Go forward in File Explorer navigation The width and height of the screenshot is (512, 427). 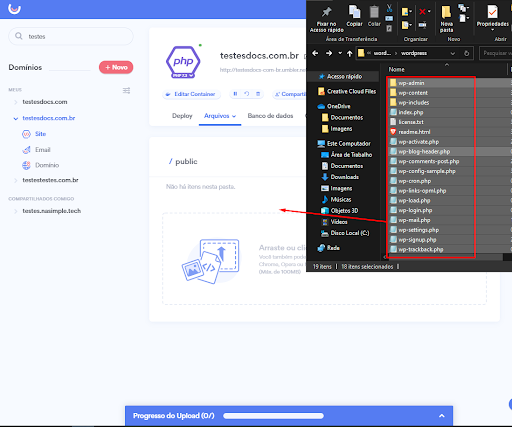point(329,53)
